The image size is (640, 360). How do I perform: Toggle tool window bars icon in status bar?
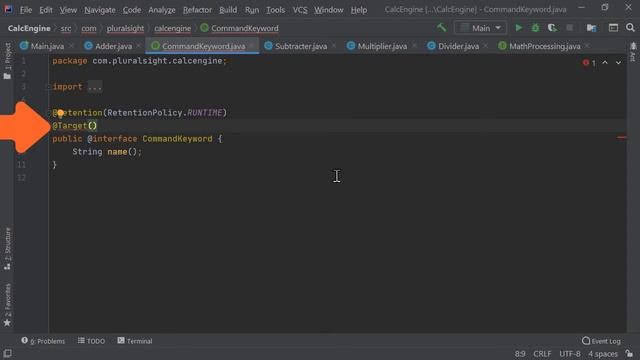coord(7,353)
